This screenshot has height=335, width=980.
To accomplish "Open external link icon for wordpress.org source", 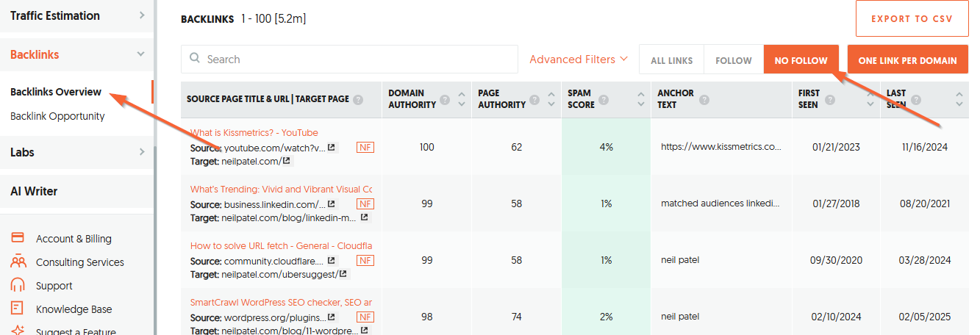I will (x=332, y=317).
